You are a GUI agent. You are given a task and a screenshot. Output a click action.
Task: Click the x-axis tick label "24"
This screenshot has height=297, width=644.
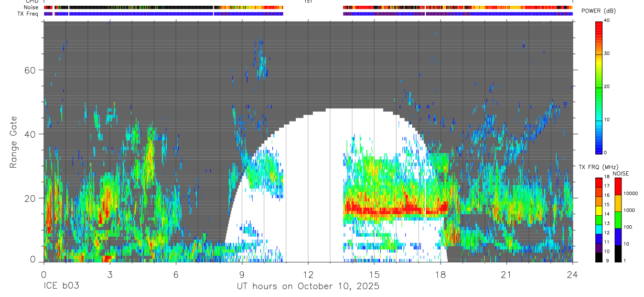pos(572,274)
